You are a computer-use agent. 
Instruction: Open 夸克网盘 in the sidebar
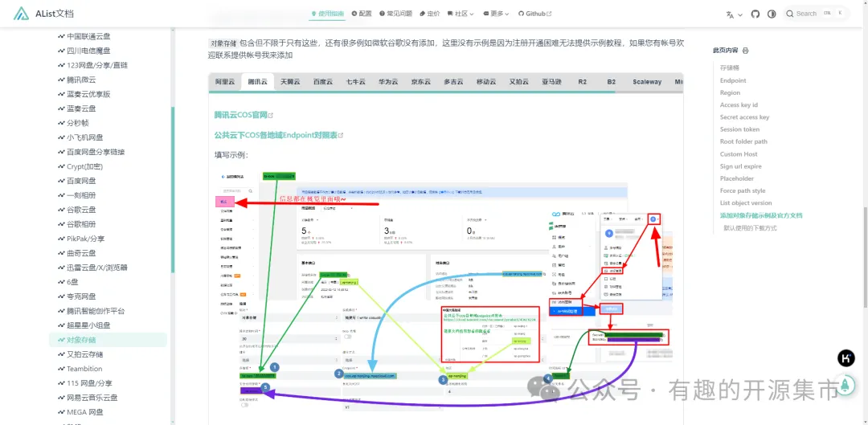pos(81,296)
